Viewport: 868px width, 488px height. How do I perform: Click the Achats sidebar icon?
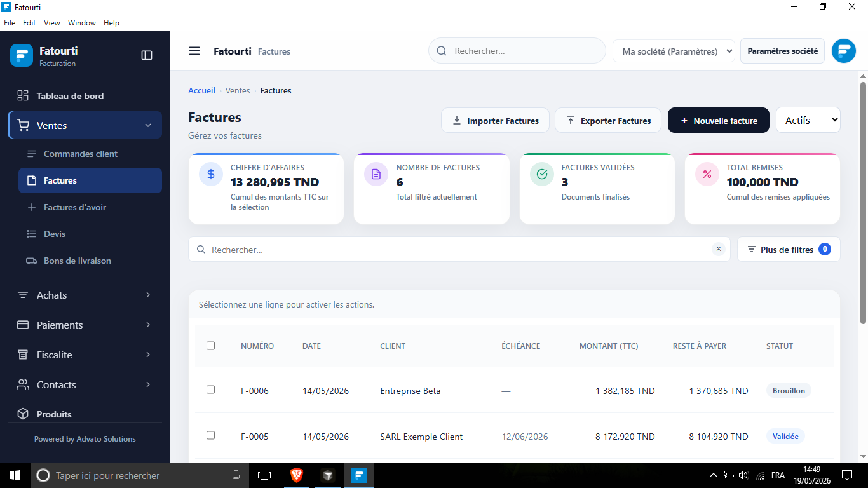coord(23,295)
